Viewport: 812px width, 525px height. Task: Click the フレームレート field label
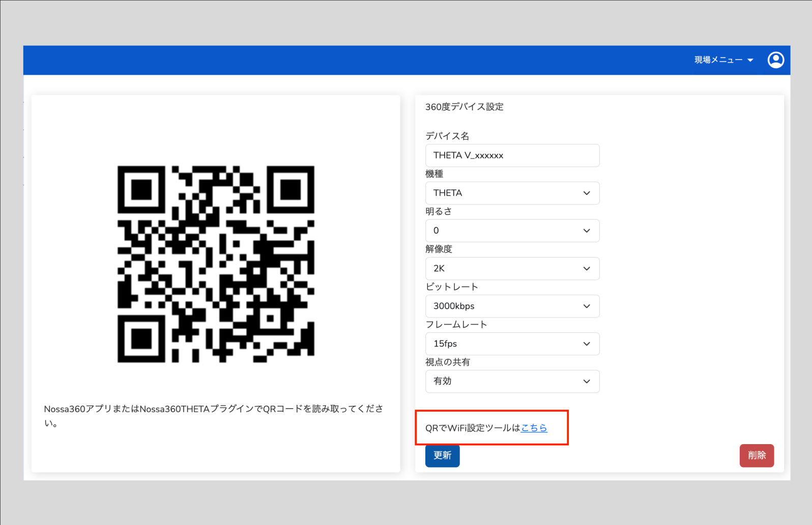click(456, 324)
